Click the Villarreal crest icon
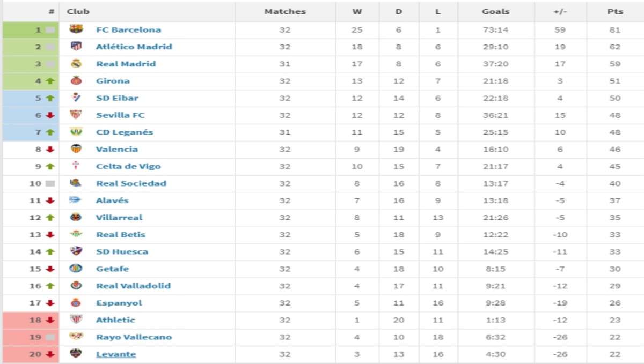 tap(76, 217)
